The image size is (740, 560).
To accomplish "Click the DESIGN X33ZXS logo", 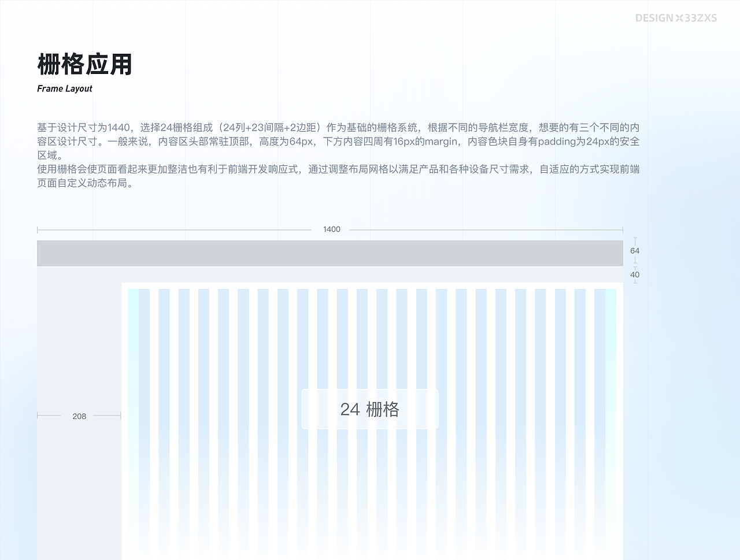I will [676, 17].
